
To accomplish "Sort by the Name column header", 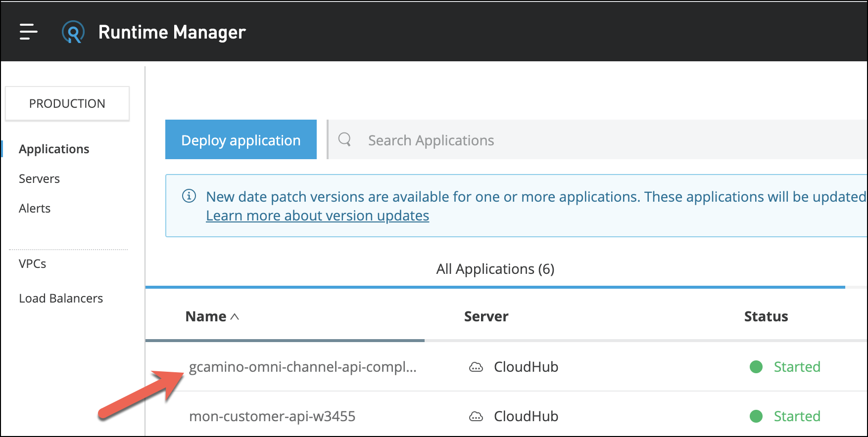I will (x=206, y=316).
